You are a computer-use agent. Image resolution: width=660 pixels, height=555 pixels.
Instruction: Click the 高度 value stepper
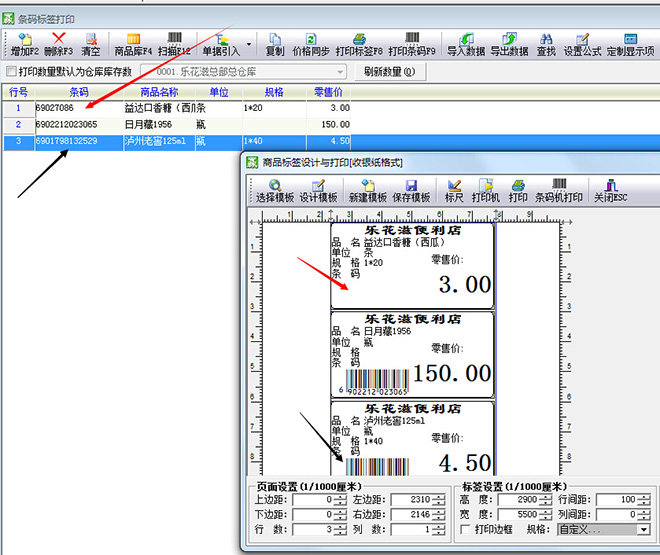[545, 499]
